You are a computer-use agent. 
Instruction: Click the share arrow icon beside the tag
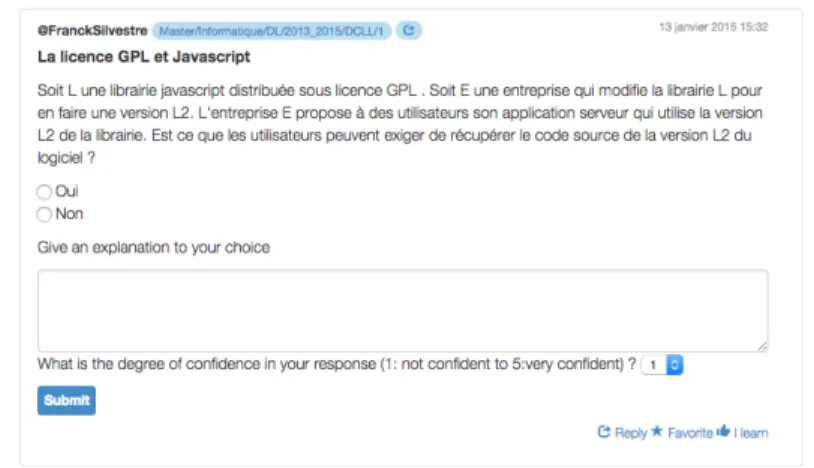tap(409, 31)
